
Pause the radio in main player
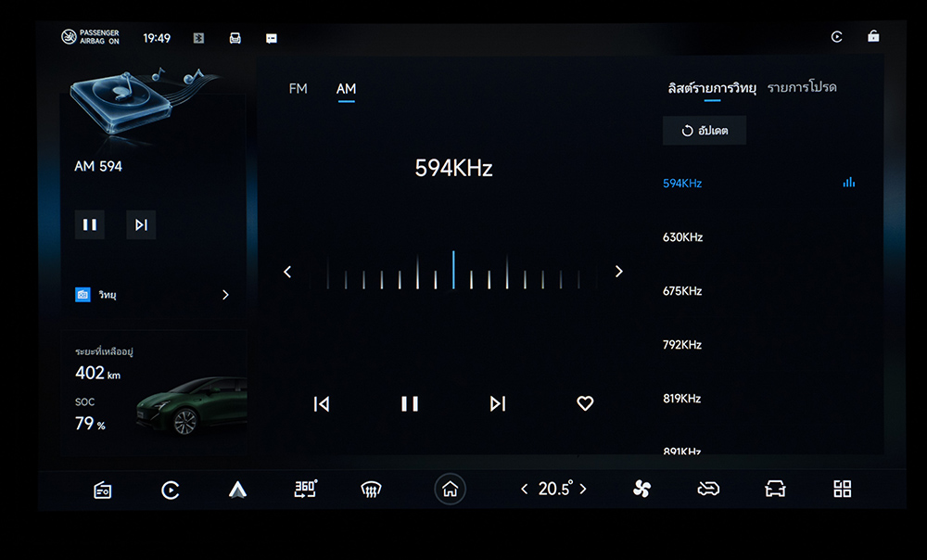[409, 403]
